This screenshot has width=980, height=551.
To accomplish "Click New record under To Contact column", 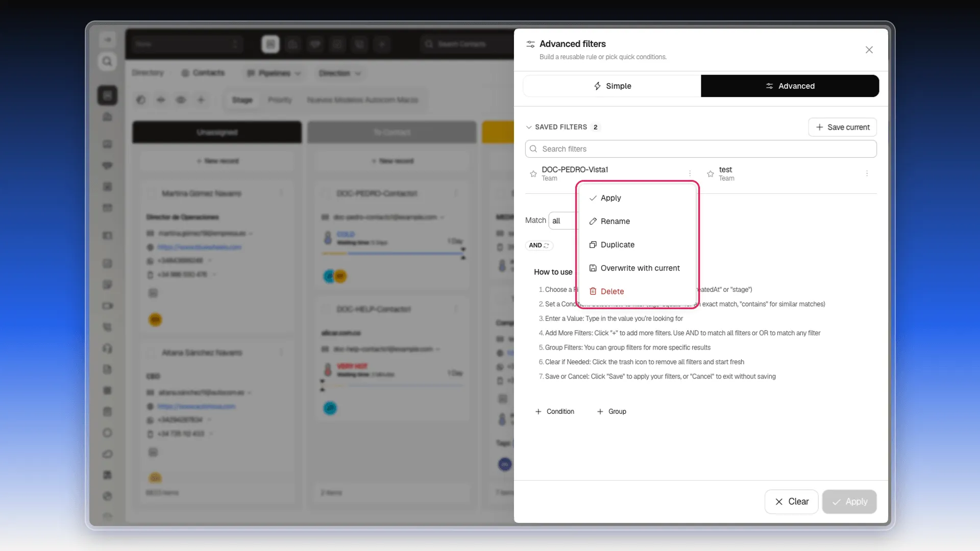I will (393, 161).
